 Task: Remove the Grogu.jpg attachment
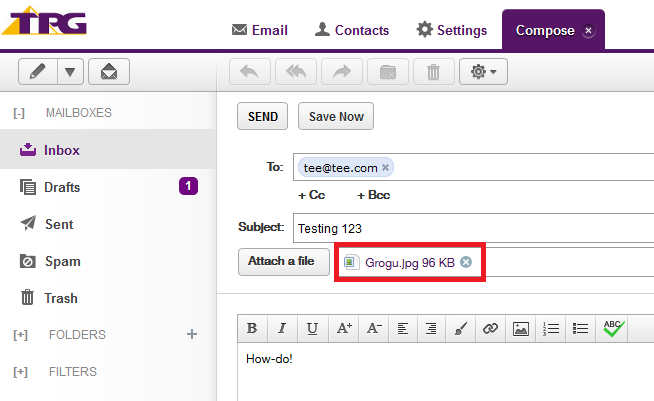[x=466, y=262]
